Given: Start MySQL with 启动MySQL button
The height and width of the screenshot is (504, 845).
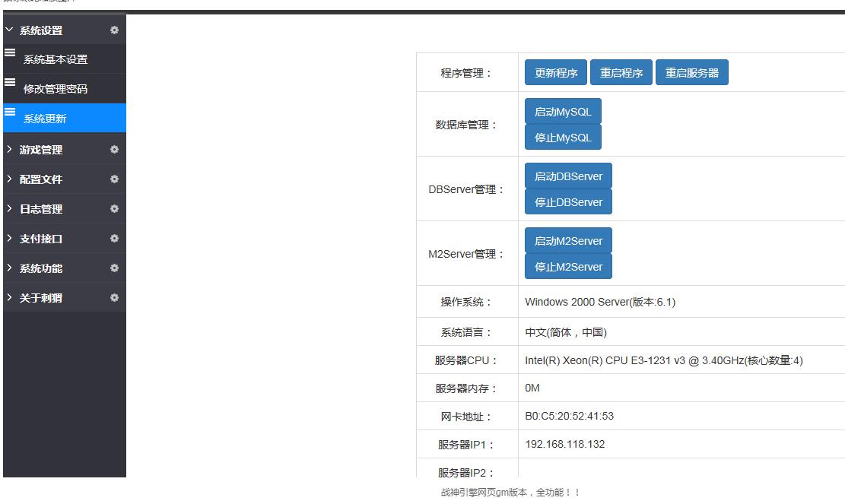Looking at the screenshot, I should [x=563, y=112].
